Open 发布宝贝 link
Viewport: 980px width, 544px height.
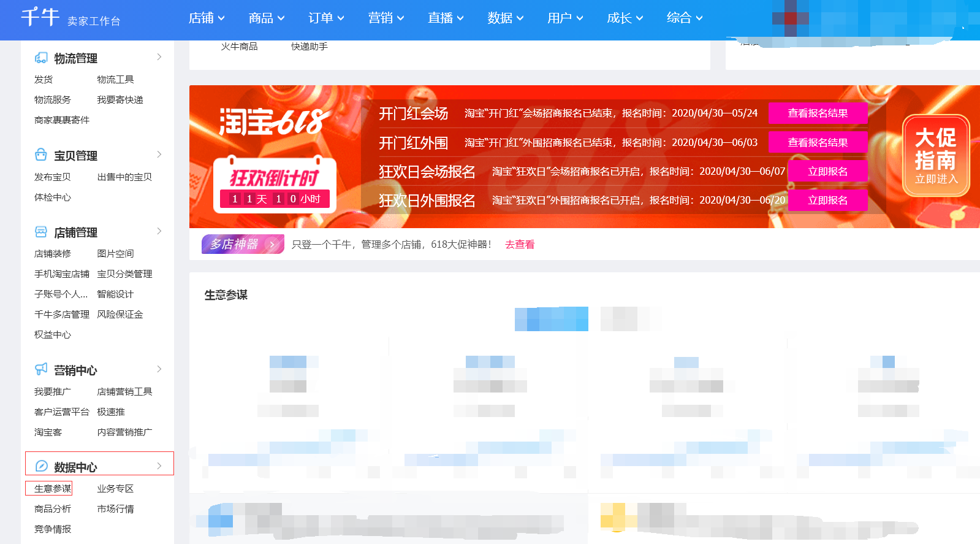53,177
